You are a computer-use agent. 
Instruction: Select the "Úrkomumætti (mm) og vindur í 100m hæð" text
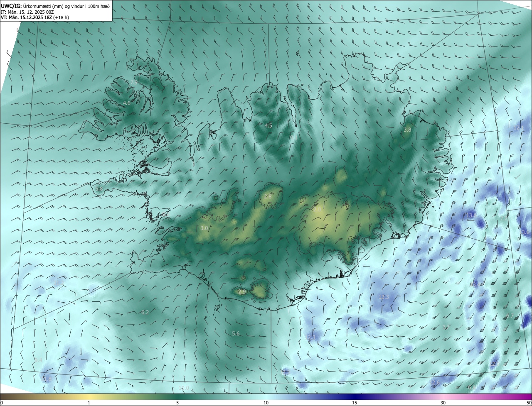click(x=66, y=6)
